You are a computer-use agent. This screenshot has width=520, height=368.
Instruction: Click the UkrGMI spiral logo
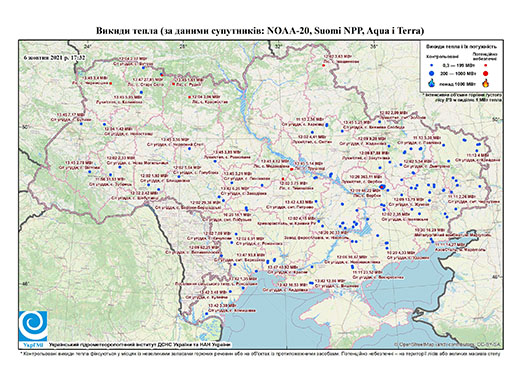click(x=33, y=326)
